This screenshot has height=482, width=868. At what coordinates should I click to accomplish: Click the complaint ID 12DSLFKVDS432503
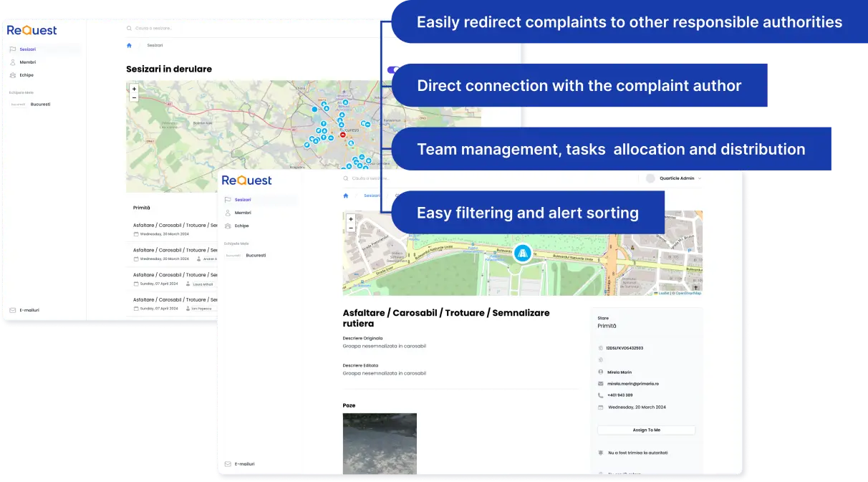click(x=625, y=348)
